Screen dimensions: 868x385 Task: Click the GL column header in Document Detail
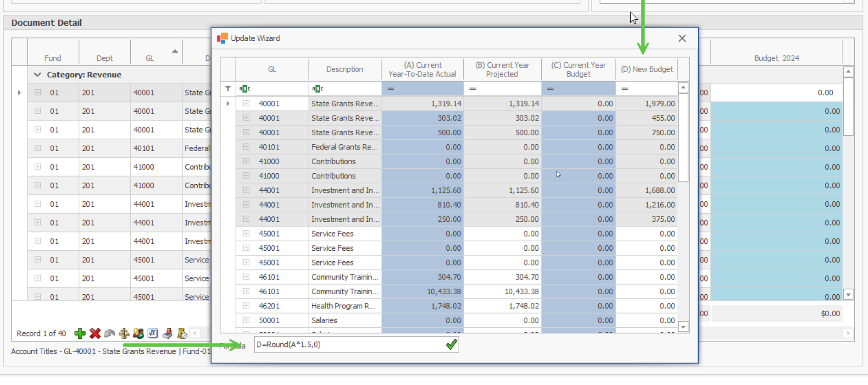[150, 58]
